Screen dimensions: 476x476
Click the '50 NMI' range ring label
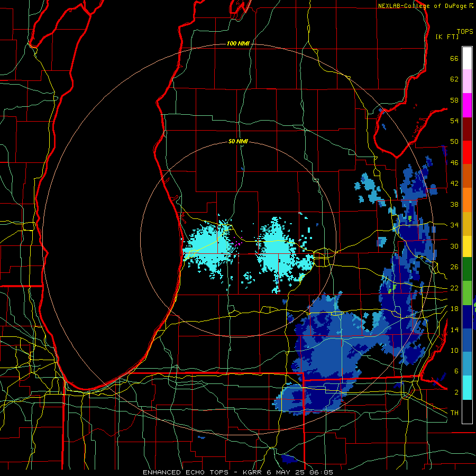pyautogui.click(x=238, y=141)
